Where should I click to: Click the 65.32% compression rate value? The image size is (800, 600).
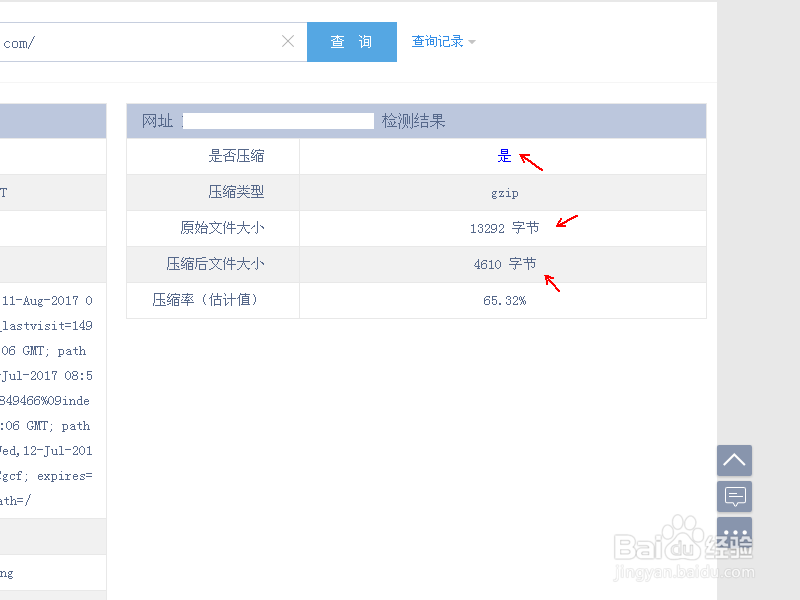click(x=505, y=300)
